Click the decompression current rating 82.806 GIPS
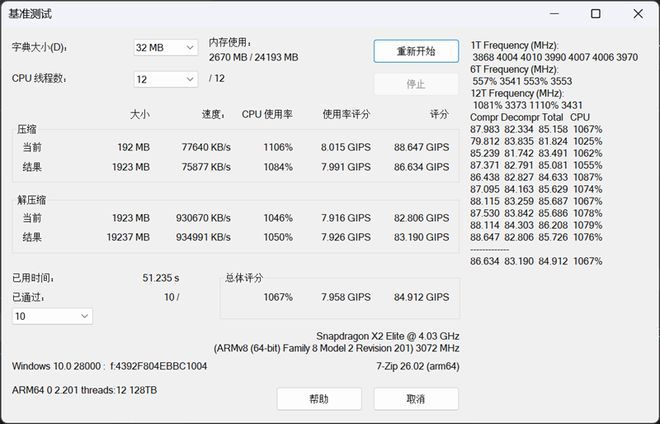 point(421,218)
